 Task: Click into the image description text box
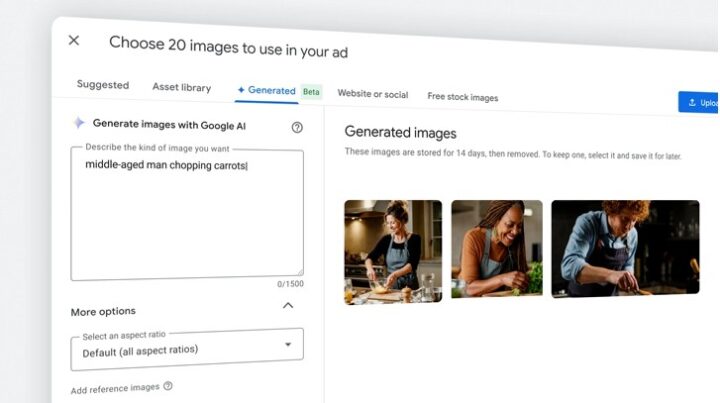(187, 214)
